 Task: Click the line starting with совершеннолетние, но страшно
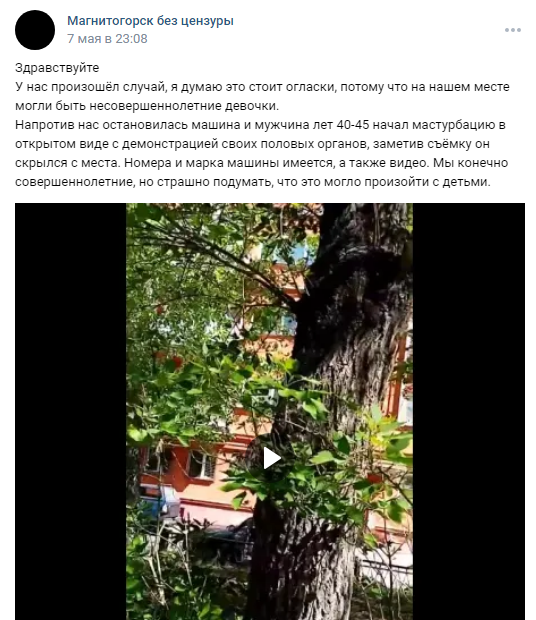253,181
